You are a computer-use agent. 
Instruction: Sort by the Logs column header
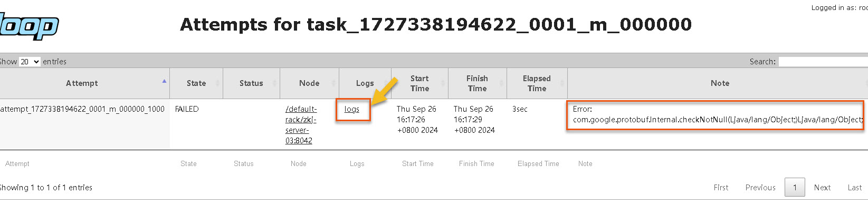[365, 83]
